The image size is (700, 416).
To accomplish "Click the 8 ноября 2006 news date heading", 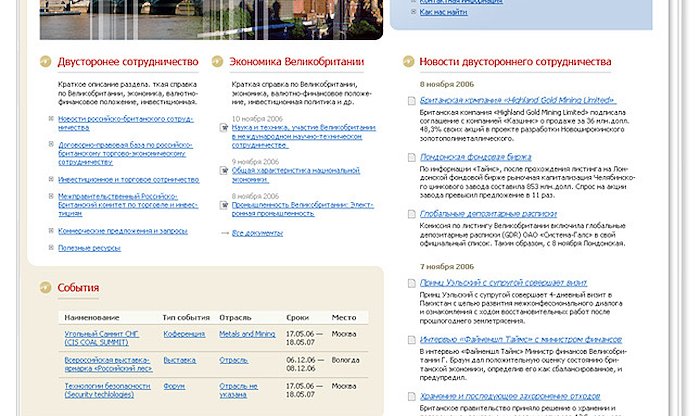I will [447, 84].
